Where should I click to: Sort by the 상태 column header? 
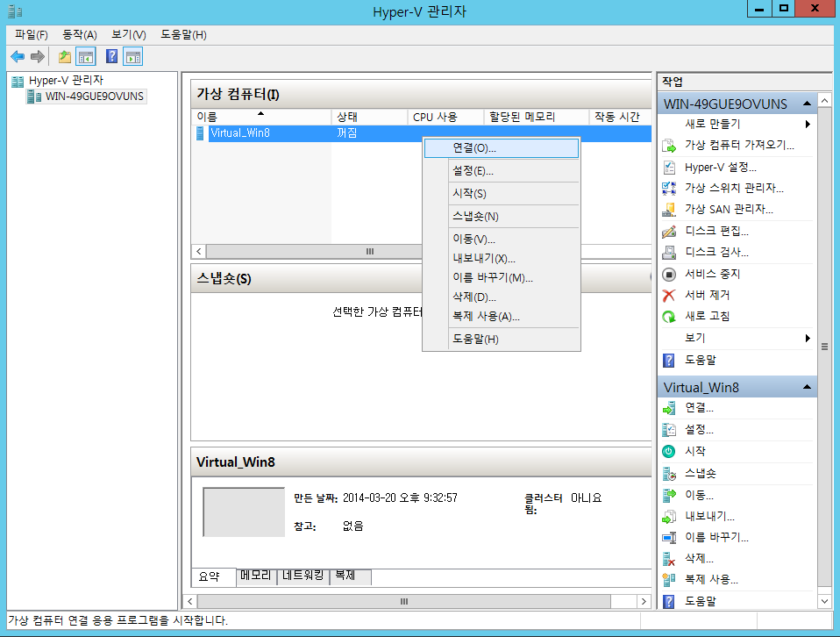pos(370,117)
